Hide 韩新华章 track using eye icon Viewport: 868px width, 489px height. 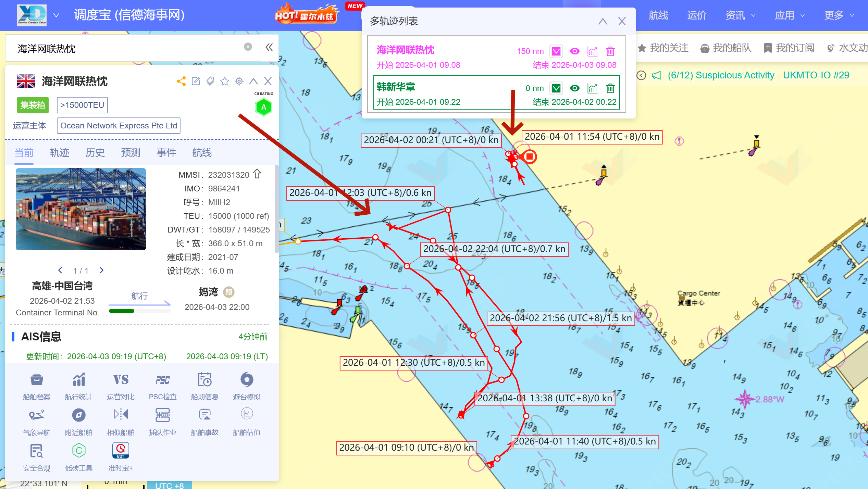(x=574, y=88)
